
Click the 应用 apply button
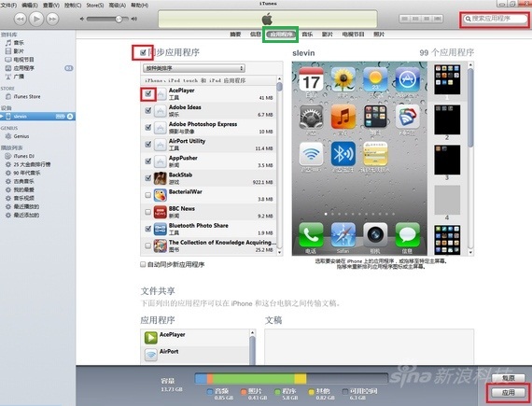[x=509, y=392]
